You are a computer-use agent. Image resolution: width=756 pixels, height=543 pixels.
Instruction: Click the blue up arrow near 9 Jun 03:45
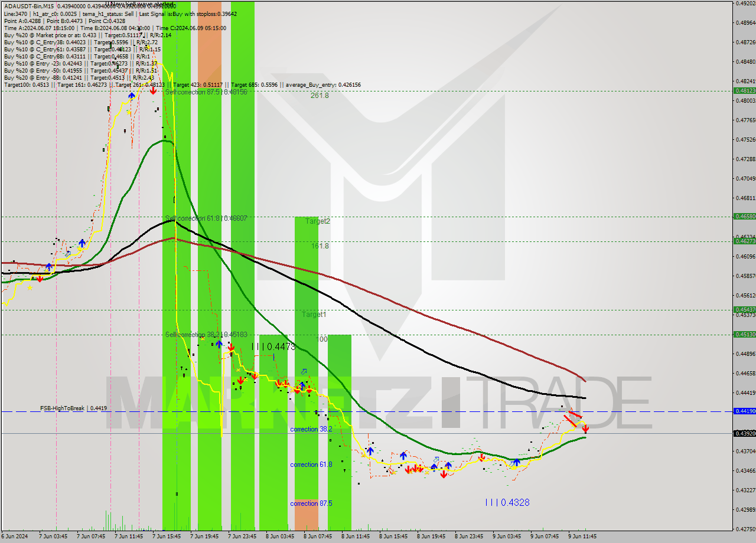coord(517,463)
